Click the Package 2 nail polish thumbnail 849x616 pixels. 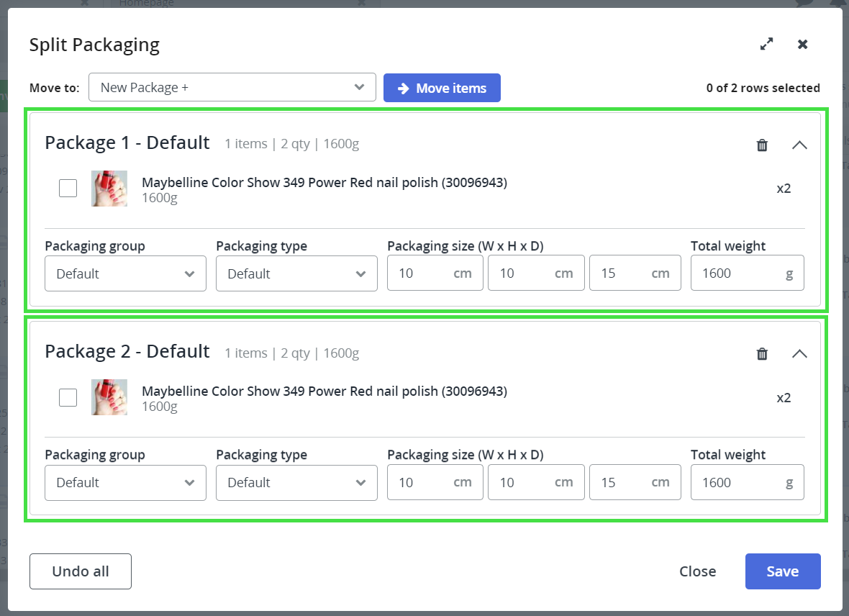click(x=109, y=397)
